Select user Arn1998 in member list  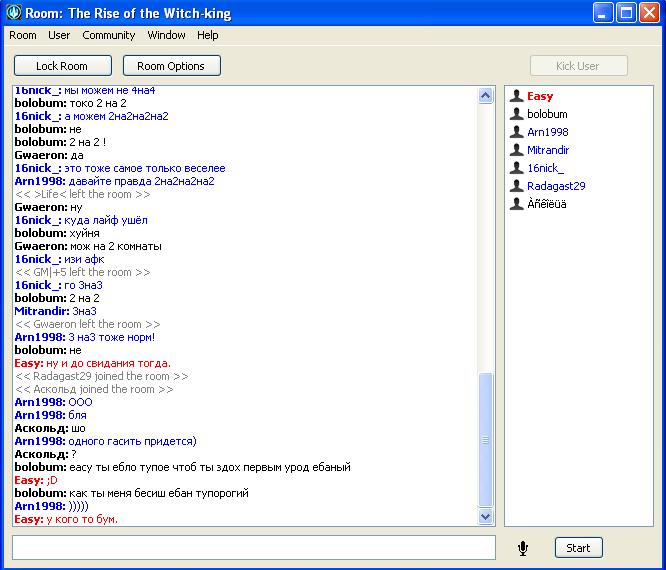547,132
